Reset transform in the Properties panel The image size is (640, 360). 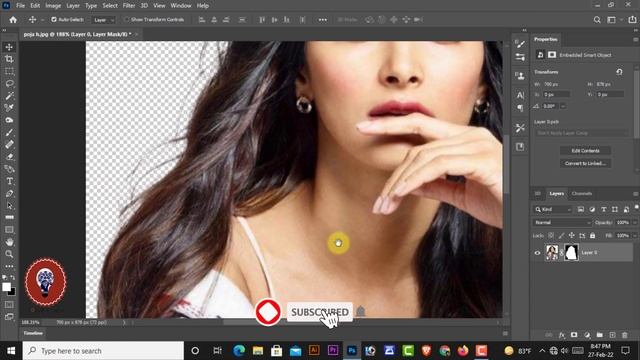(619, 72)
